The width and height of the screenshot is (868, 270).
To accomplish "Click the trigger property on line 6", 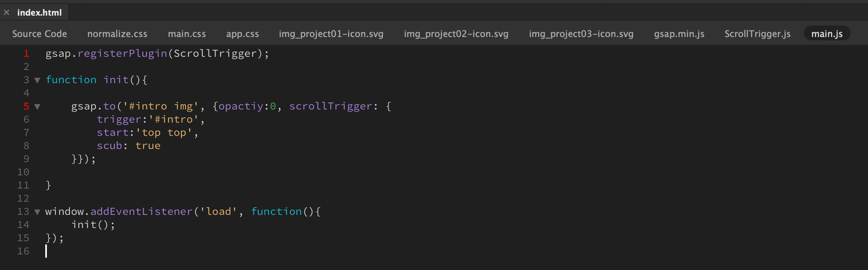I will pyautogui.click(x=119, y=119).
